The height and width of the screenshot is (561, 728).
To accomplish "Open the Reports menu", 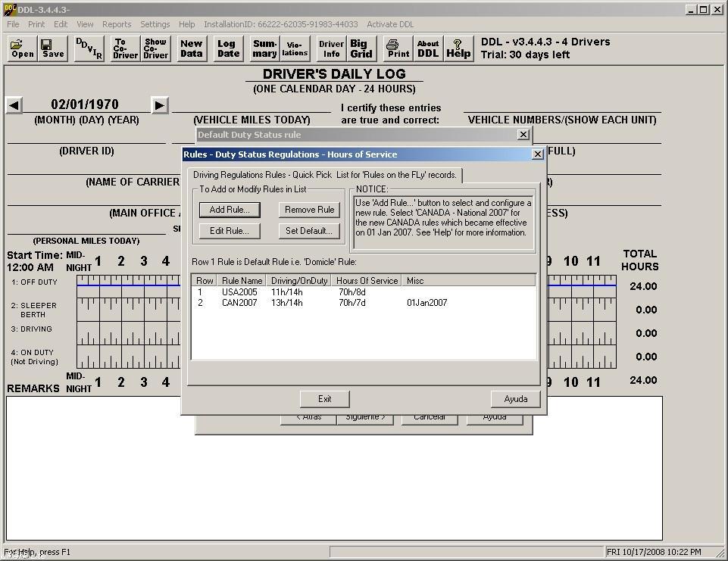I will pos(117,23).
